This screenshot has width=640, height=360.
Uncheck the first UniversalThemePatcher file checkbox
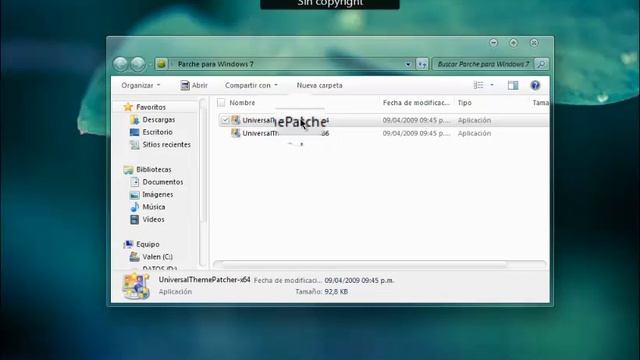tap(225, 120)
